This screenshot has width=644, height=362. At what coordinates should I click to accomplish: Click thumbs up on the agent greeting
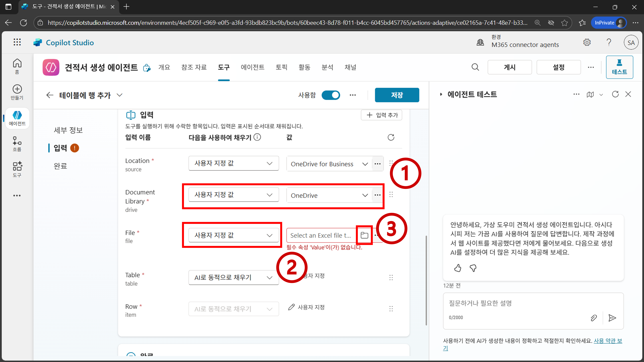pos(458,268)
